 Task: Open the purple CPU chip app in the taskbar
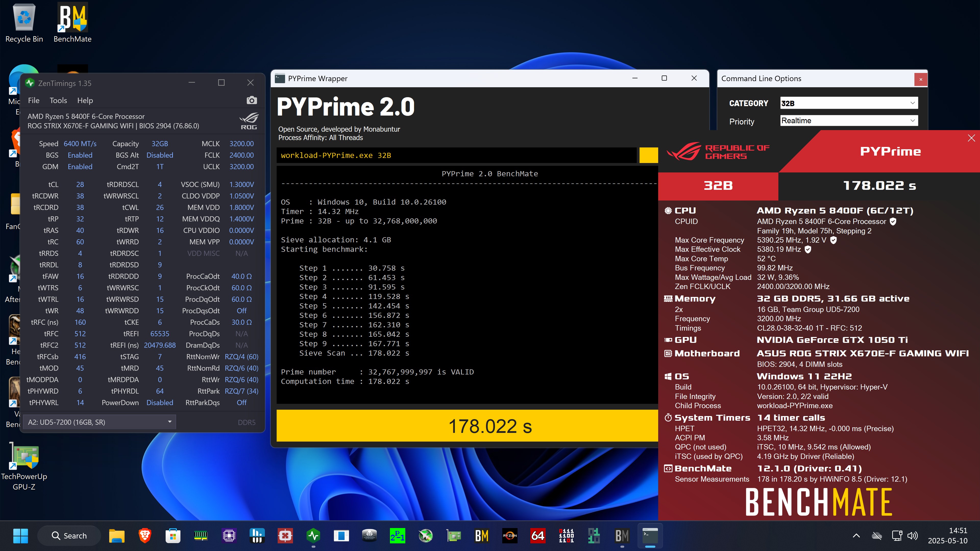point(229,536)
